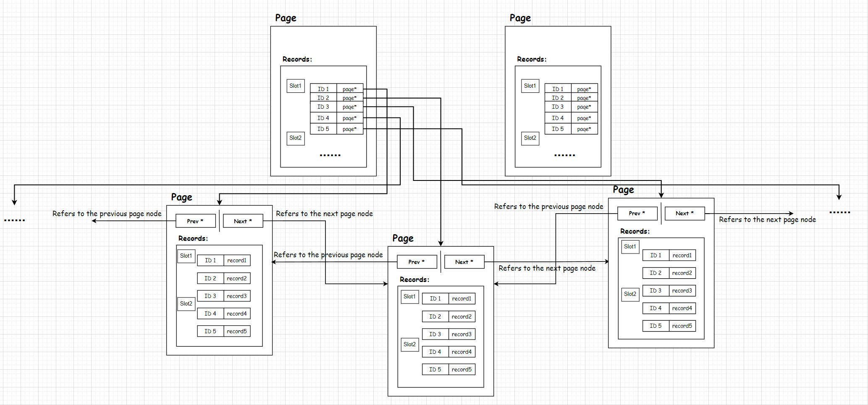Click the Next * box in the rightmost data page

[x=684, y=213]
